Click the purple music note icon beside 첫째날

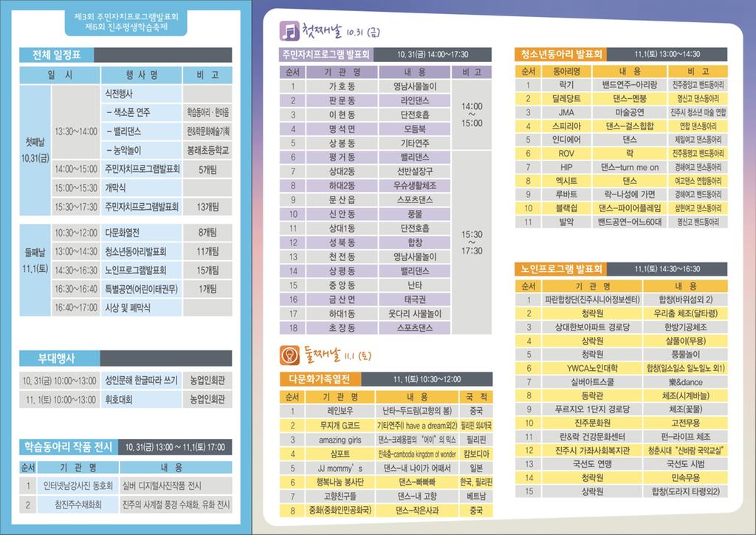pyautogui.click(x=289, y=31)
